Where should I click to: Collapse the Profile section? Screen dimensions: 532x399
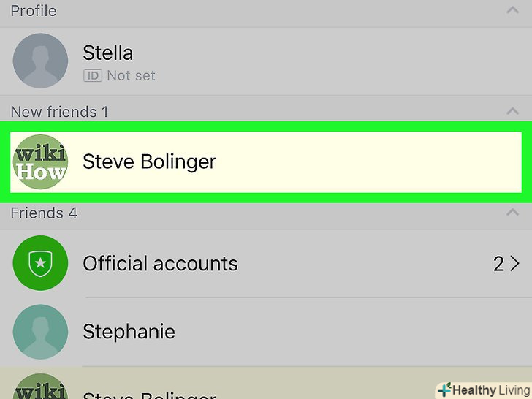(513, 11)
